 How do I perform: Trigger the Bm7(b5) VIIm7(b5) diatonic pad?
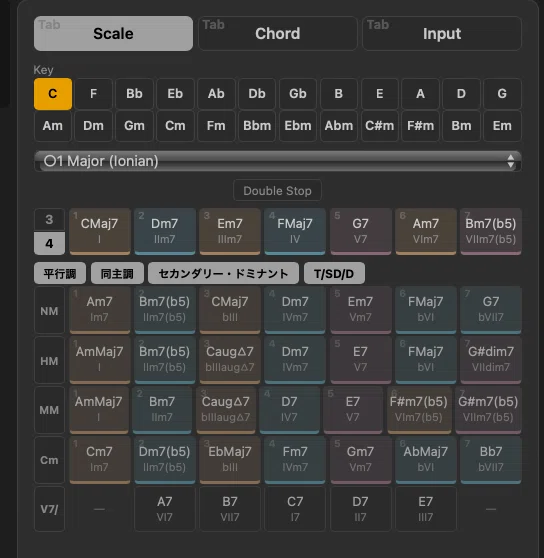click(x=491, y=231)
